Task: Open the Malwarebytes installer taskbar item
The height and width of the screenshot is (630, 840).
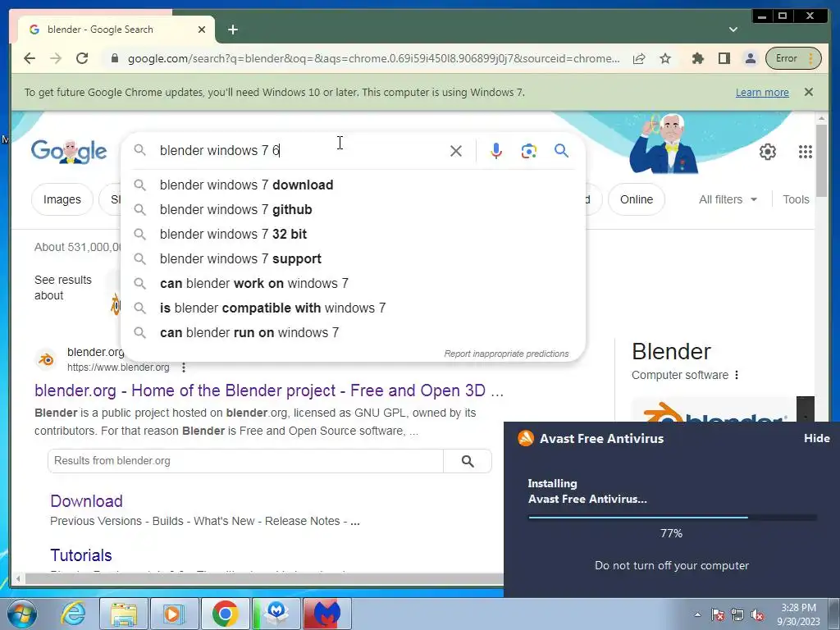Action: click(x=276, y=614)
